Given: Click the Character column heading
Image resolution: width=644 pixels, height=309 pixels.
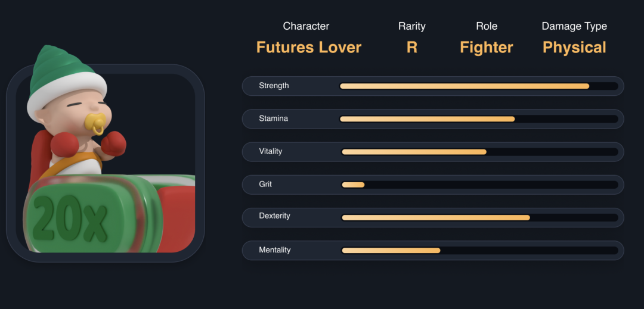Looking at the screenshot, I should click(306, 26).
